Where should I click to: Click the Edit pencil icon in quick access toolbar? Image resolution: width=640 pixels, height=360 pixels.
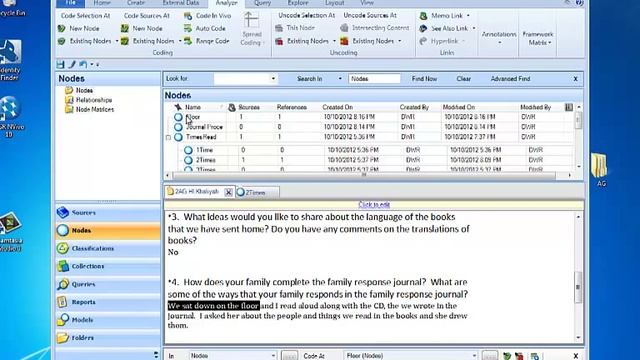point(72,64)
